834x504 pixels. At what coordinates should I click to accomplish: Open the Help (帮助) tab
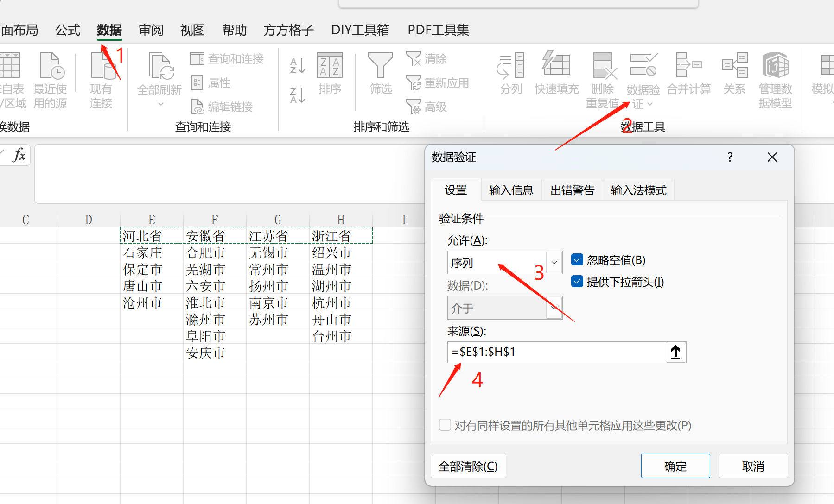[235, 30]
